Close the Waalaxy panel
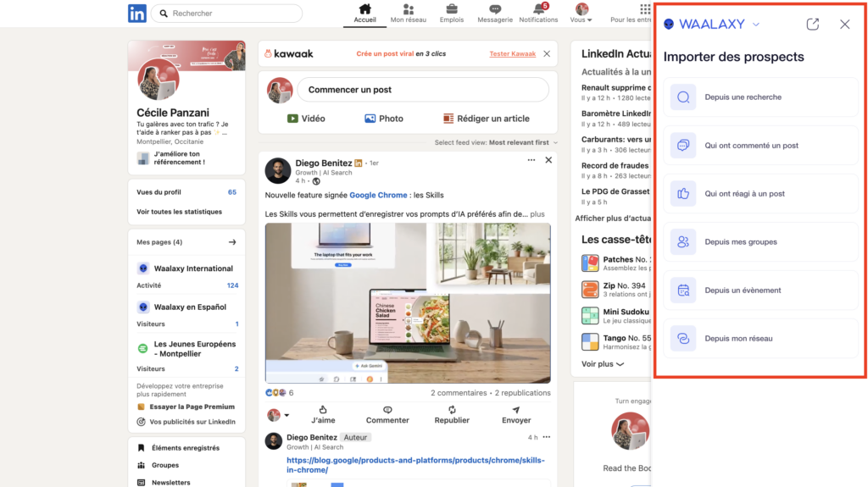868x487 pixels. [x=844, y=25]
